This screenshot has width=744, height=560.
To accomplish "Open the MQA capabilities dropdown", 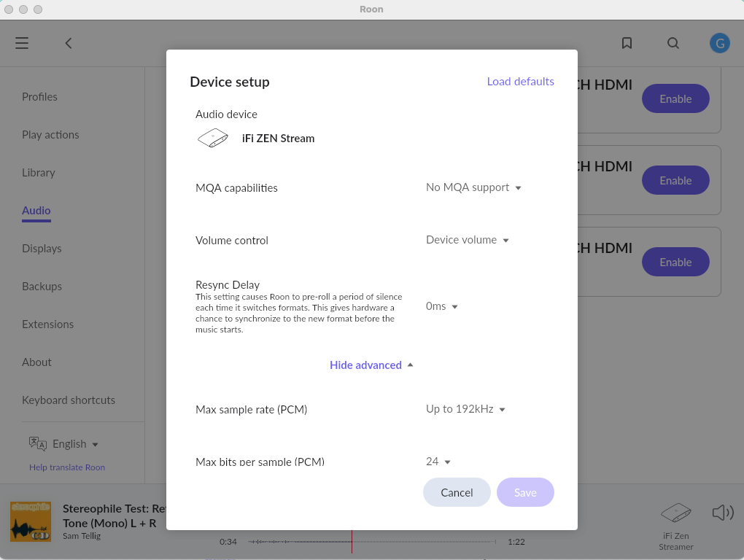I will coord(473,187).
